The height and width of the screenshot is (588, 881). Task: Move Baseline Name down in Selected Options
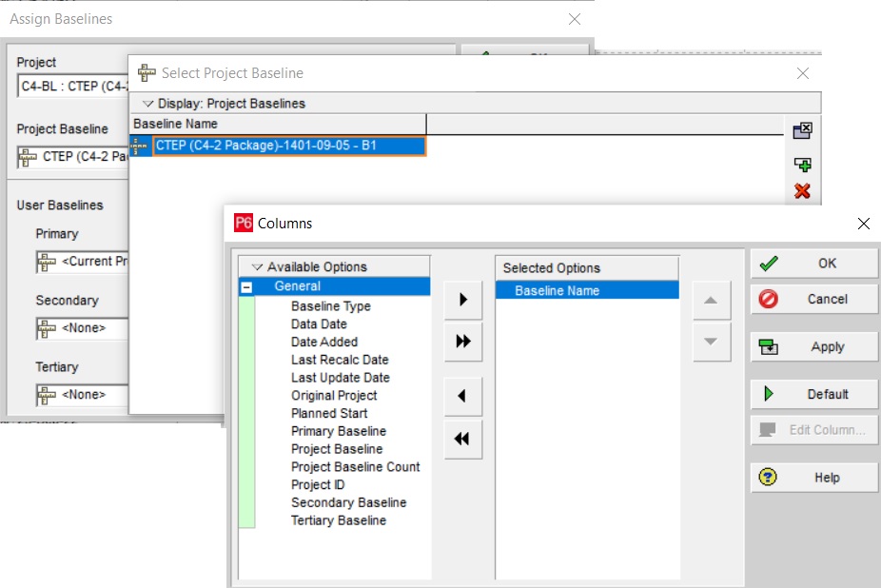712,342
